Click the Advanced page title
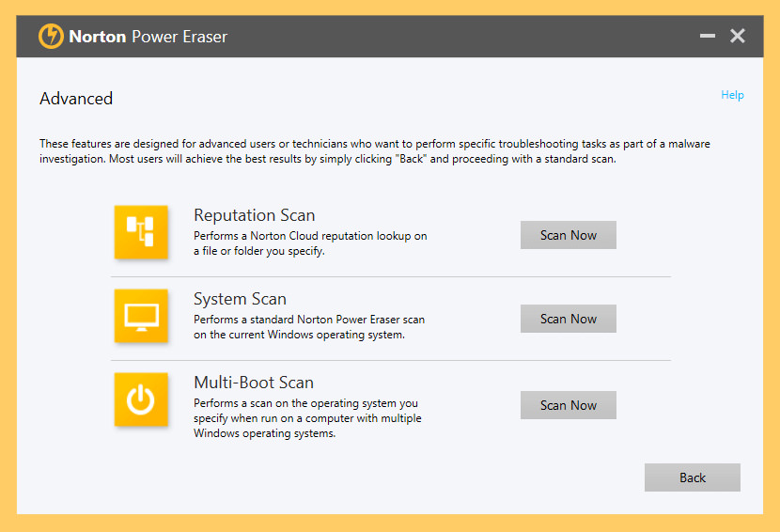780x532 pixels. click(x=76, y=99)
